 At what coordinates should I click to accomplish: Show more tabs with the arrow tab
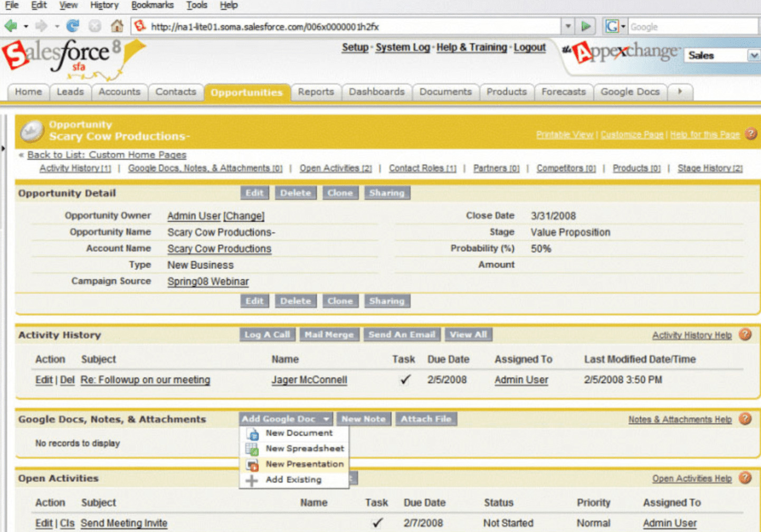click(680, 92)
